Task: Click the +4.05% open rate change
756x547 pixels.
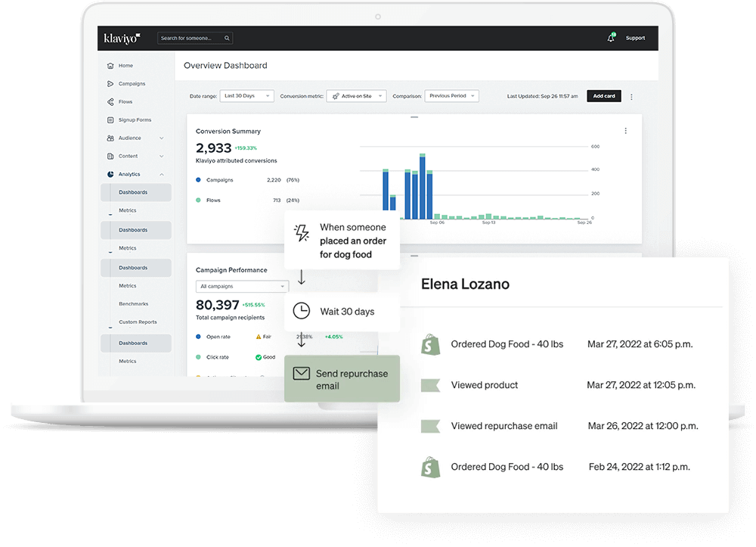Action: 333,337
